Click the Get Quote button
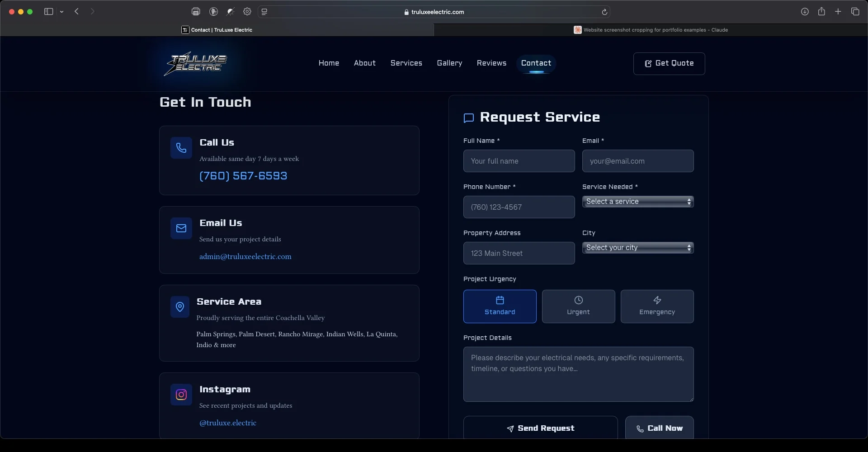Screen dimensions: 868x452 (669, 63)
